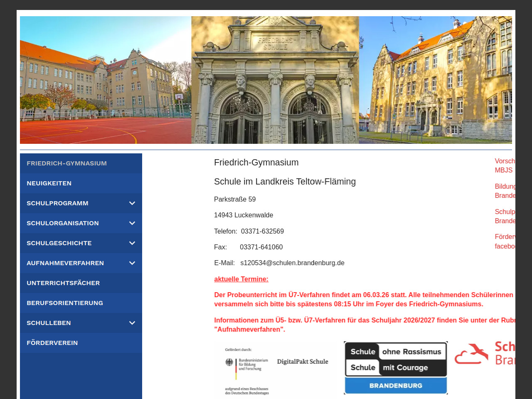Viewport: 532px width, 399px height.
Task: Click the sports court school photo
Action: pos(106,80)
